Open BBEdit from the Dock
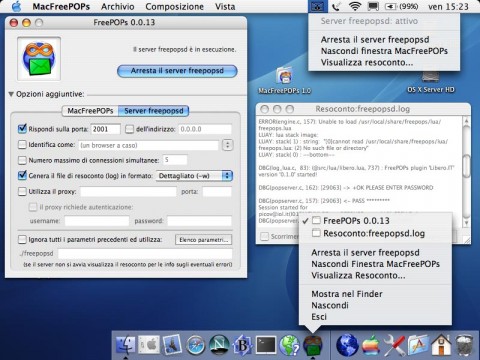The image size is (480, 360). tap(242, 345)
